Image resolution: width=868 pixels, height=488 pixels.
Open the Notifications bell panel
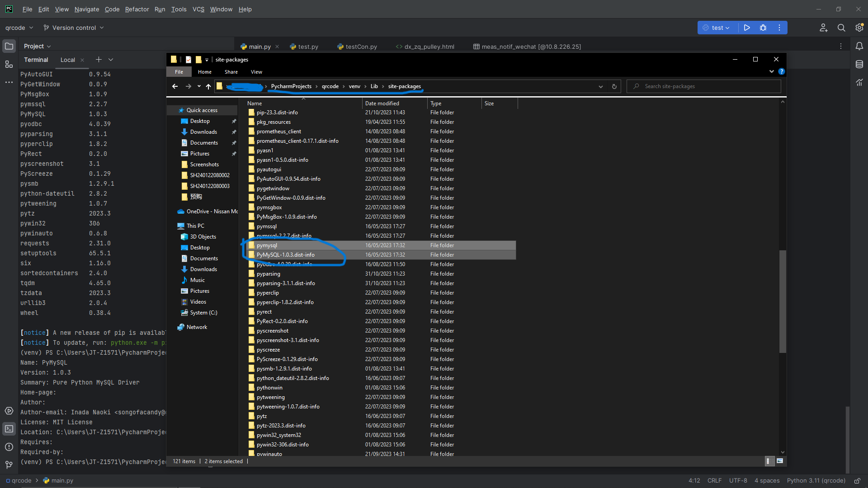859,46
